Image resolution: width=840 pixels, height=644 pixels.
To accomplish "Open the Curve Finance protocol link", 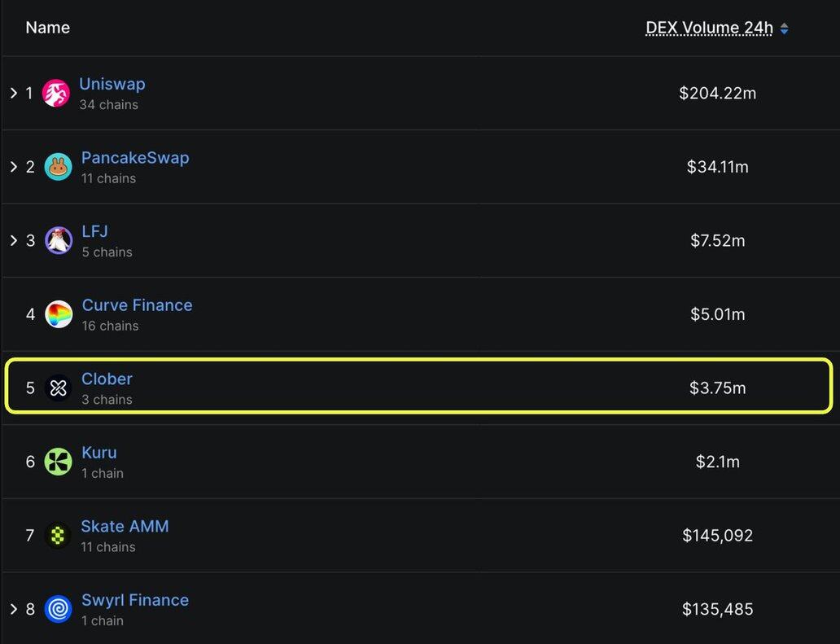I will click(137, 305).
